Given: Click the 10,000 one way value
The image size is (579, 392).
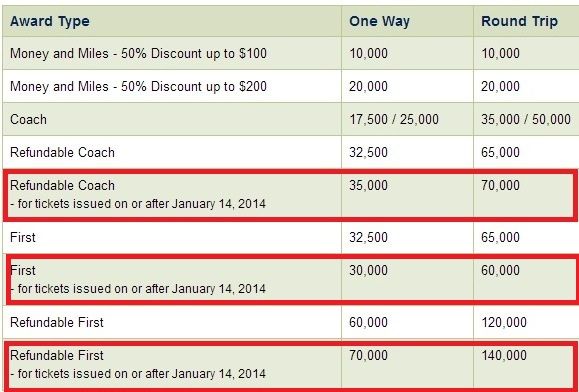Looking at the screenshot, I should click(x=369, y=54).
